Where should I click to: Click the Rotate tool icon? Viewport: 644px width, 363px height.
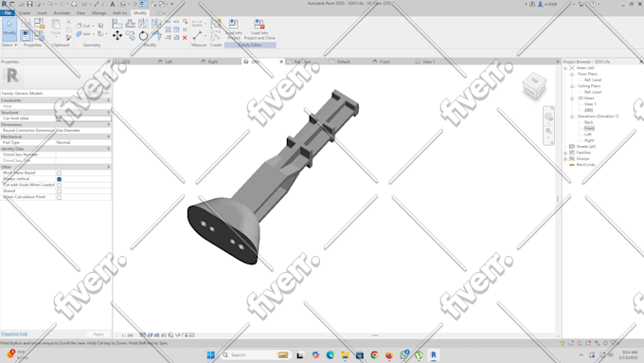pyautogui.click(x=143, y=36)
